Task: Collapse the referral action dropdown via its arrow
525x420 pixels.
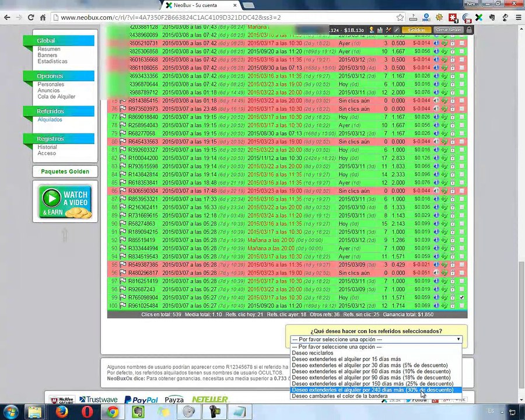Action: tap(459, 339)
